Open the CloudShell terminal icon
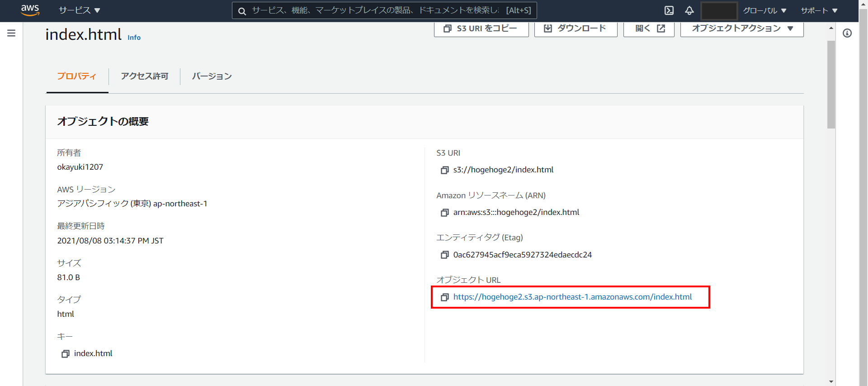The image size is (868, 386). [669, 10]
